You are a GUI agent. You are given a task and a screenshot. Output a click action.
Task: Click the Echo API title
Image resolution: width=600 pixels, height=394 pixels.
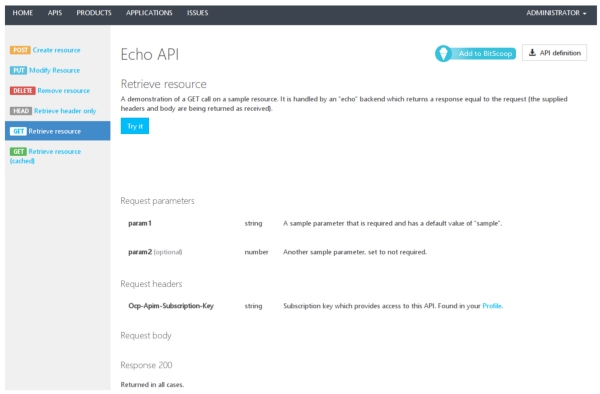pos(150,54)
